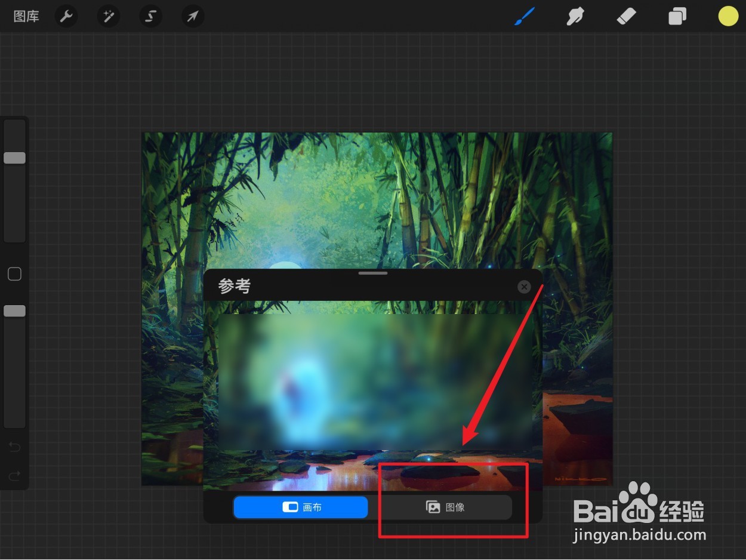Image resolution: width=746 pixels, height=560 pixels.
Task: Click the 参考 panel title
Action: coord(234,287)
